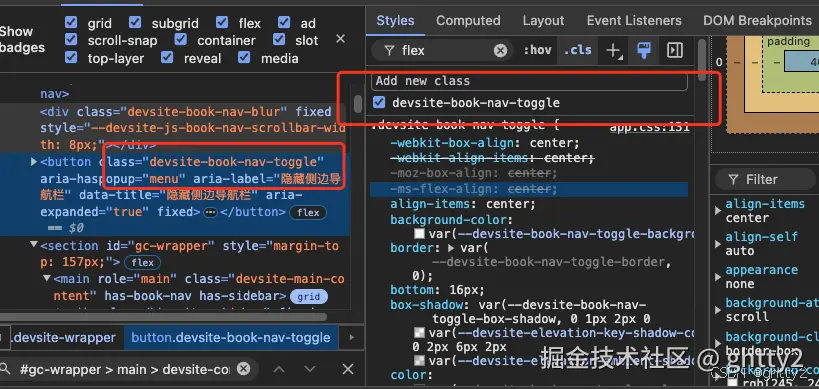Go to previous search result
Image resolution: width=819 pixels, height=389 pixels.
pos(279,369)
